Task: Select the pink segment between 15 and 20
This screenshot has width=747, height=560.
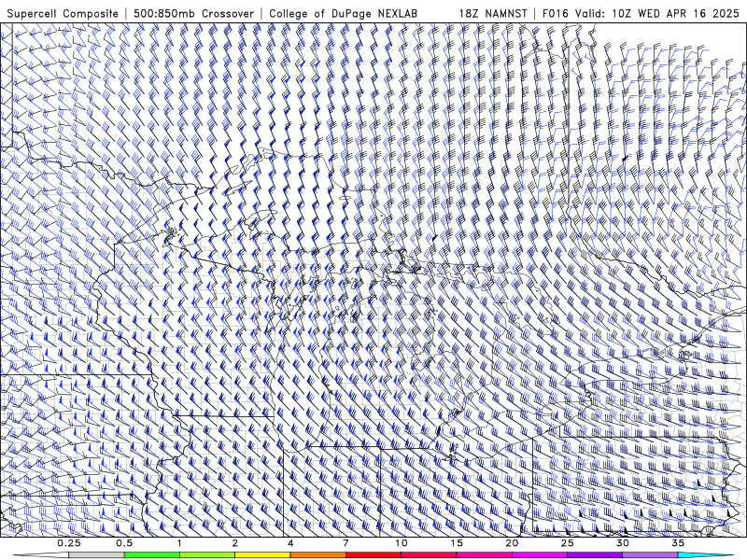Action: (x=484, y=555)
